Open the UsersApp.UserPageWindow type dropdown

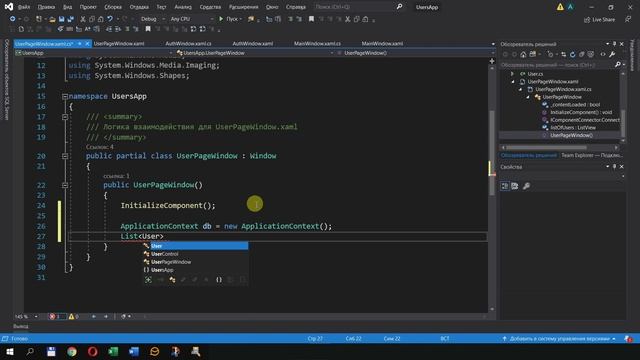pyautogui.click(x=255, y=53)
